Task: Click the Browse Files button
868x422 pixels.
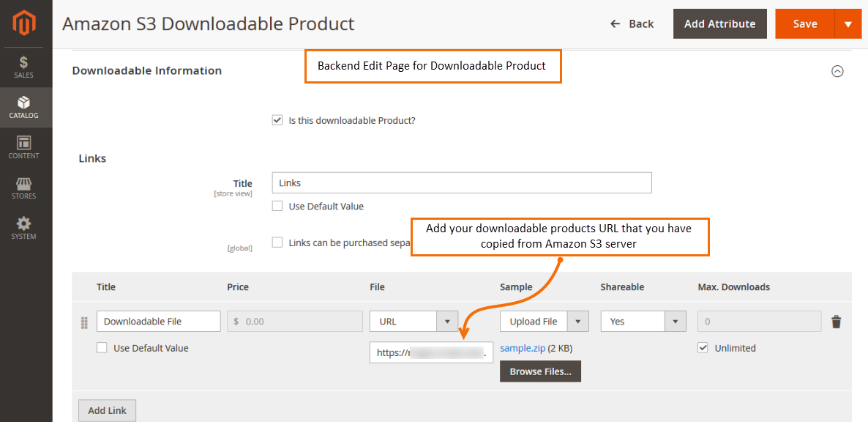Action: [540, 371]
